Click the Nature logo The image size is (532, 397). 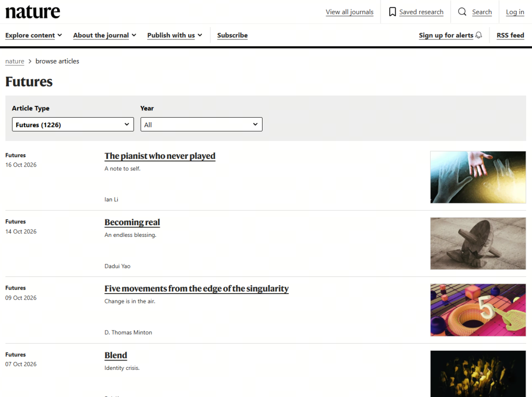click(x=33, y=12)
